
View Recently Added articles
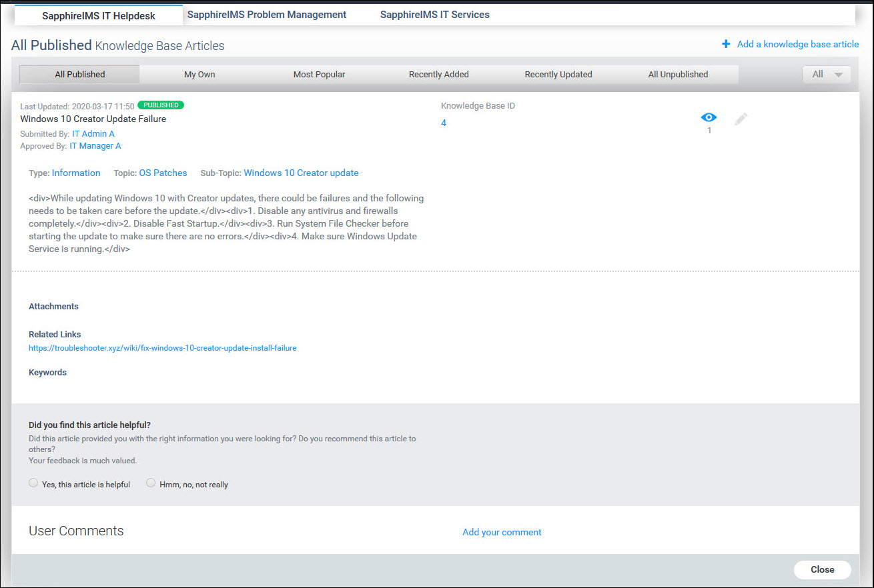(x=439, y=75)
